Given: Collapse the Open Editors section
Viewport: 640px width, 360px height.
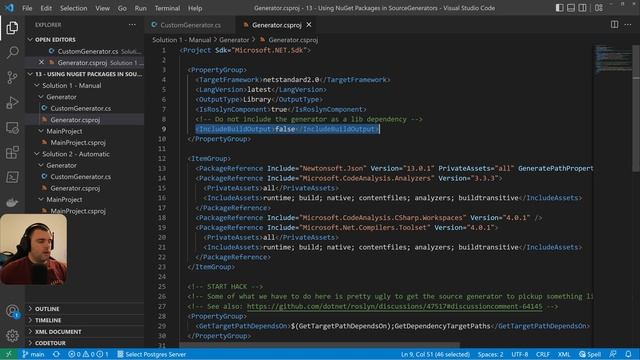Looking at the screenshot, I should (85, 40).
